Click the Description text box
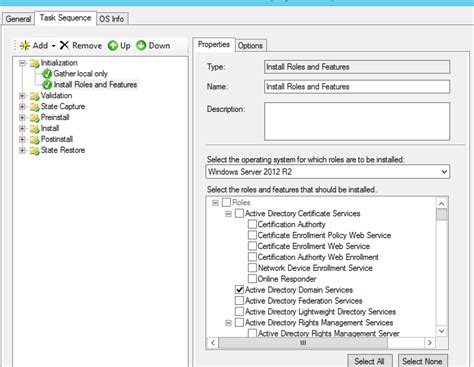This screenshot has width=474, height=367. coord(357,121)
